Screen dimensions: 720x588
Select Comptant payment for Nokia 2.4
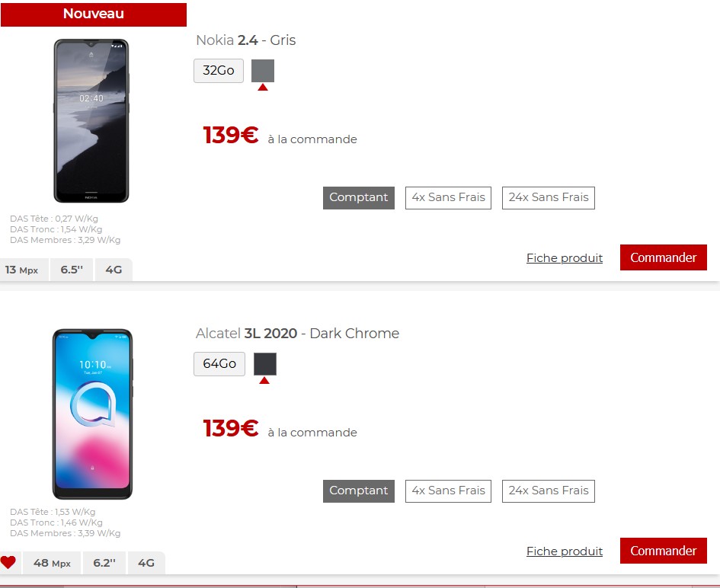pyautogui.click(x=359, y=198)
